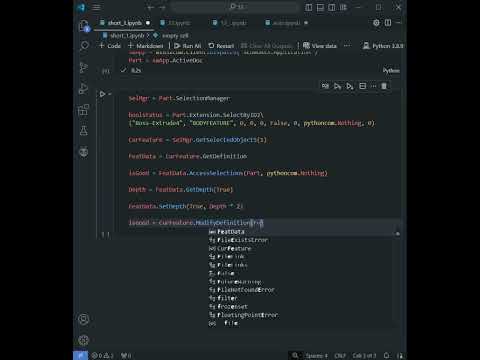480x360 pixels.
Task: Split the editor right
Action: coord(388,23)
